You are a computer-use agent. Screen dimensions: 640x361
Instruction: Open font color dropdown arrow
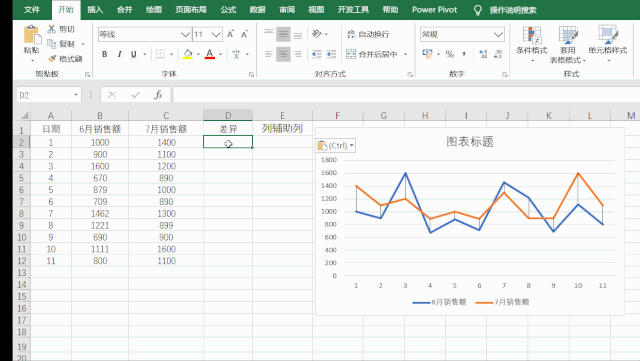pyautogui.click(x=220, y=54)
